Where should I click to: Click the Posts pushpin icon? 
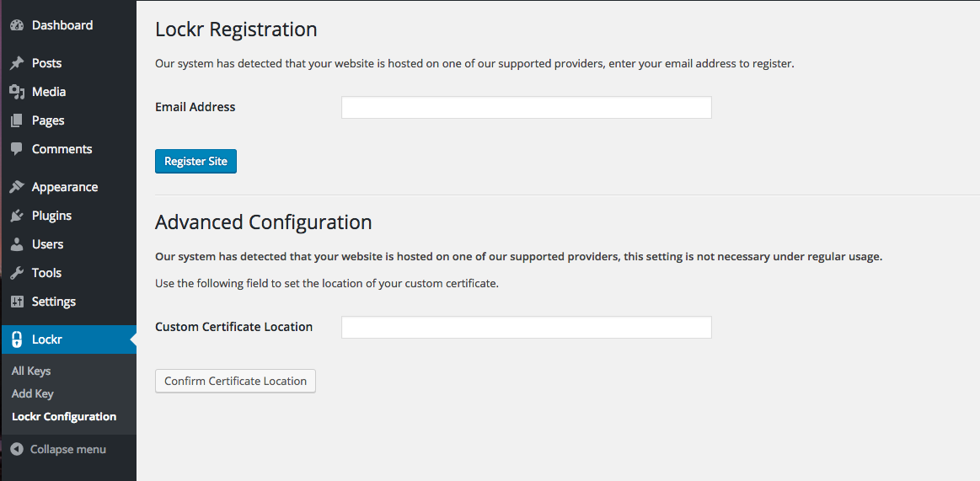(17, 63)
